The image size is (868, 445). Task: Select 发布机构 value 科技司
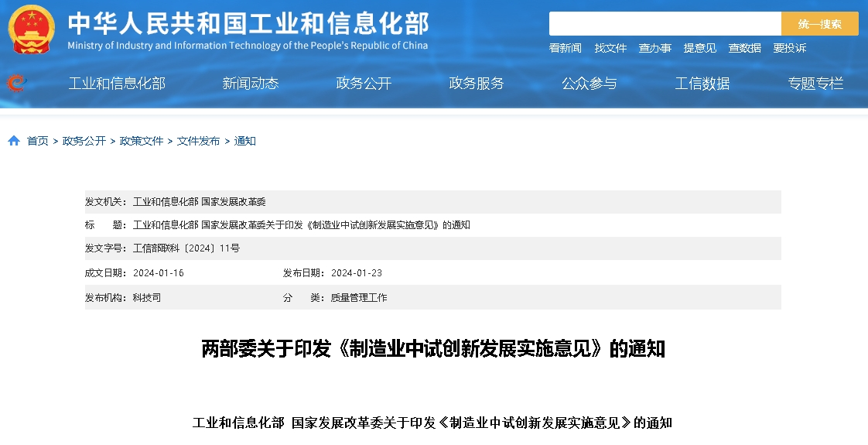[x=147, y=298]
